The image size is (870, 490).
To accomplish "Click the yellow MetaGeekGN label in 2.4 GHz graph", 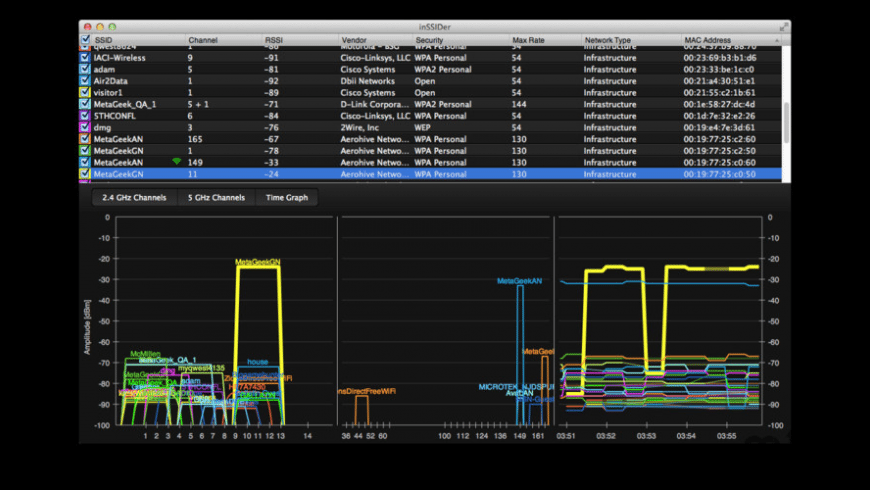I will [257, 262].
